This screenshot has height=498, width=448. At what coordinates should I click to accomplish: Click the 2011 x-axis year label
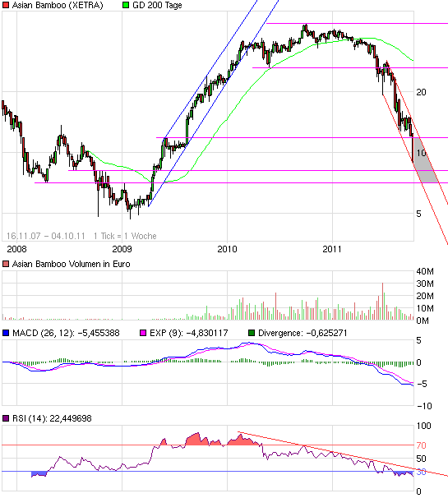[x=332, y=249]
